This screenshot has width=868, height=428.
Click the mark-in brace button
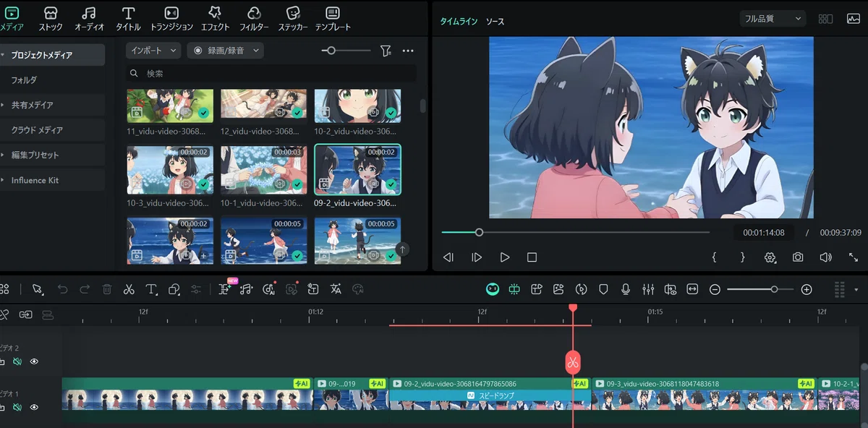715,257
